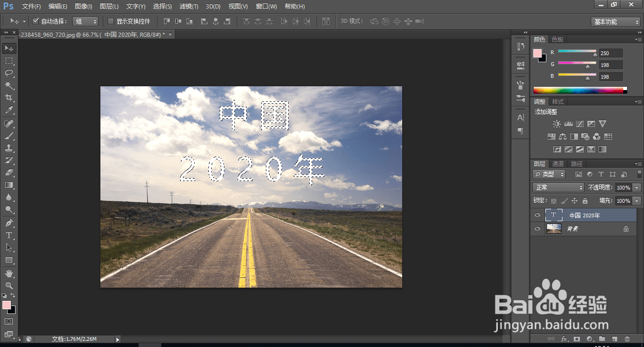The width and height of the screenshot is (644, 347).
Task: Select the 背景 layer thumbnail
Action: 554,229
